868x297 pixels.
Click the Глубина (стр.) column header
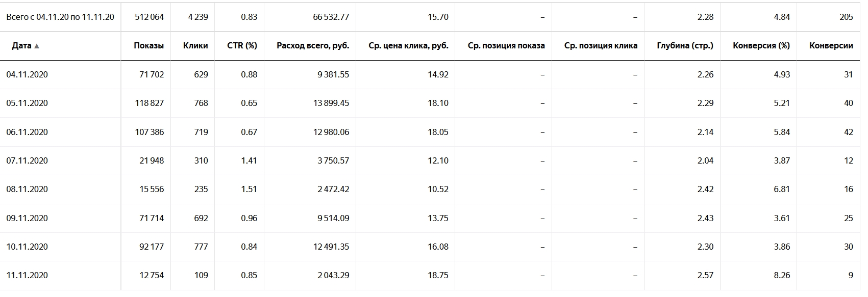point(685,45)
